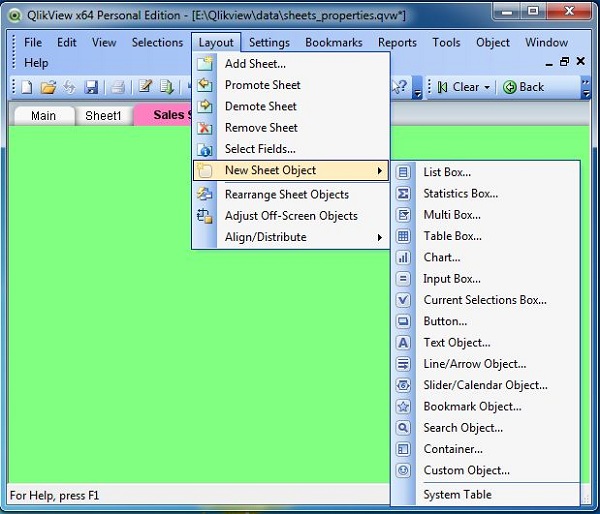600x514 pixels.
Task: Select Slider/Calendar Object... entry
Action: point(486,385)
